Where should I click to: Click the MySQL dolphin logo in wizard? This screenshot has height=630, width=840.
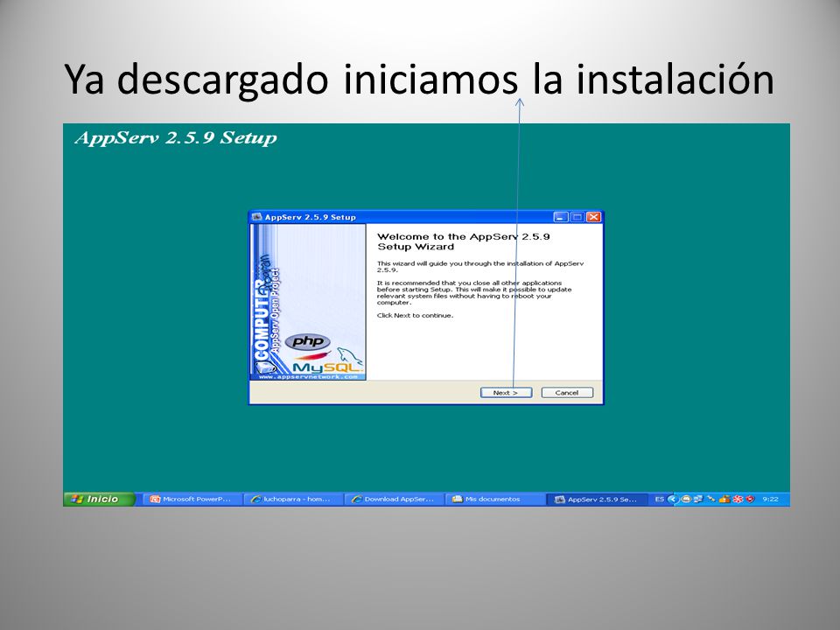coord(349,358)
